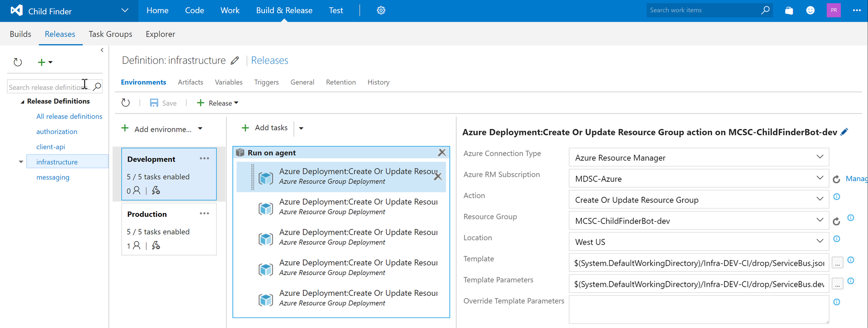Open the settings gear in top navigation
This screenshot has height=328, width=868.
381,10
